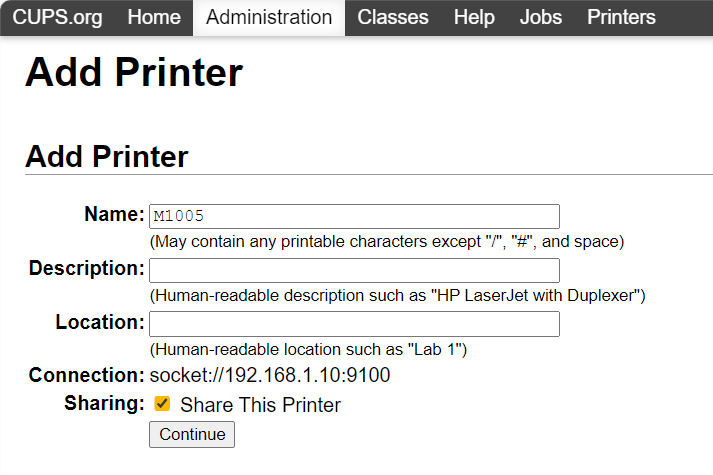
Task: Click the bold "Location:" field label
Action: click(100, 323)
